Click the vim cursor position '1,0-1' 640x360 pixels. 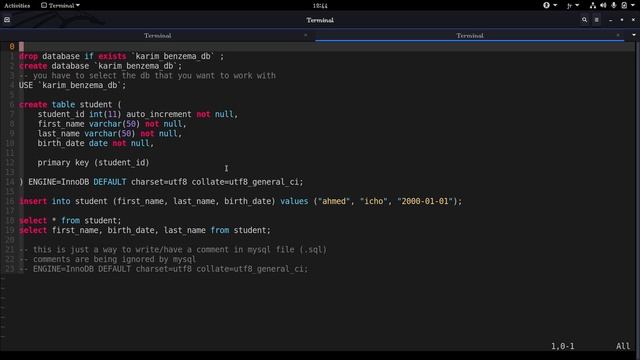(562, 346)
